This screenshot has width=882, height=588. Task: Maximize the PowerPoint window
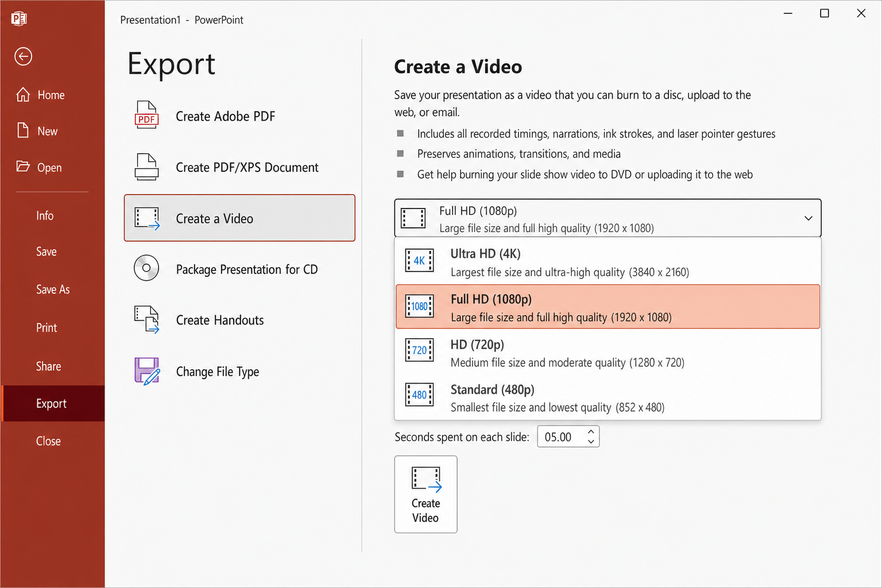(824, 13)
